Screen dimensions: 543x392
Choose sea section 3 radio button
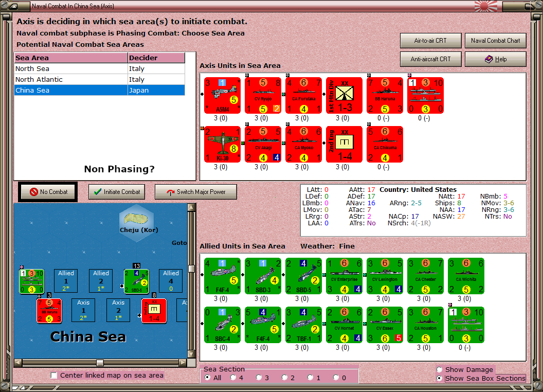pyautogui.click(x=259, y=378)
